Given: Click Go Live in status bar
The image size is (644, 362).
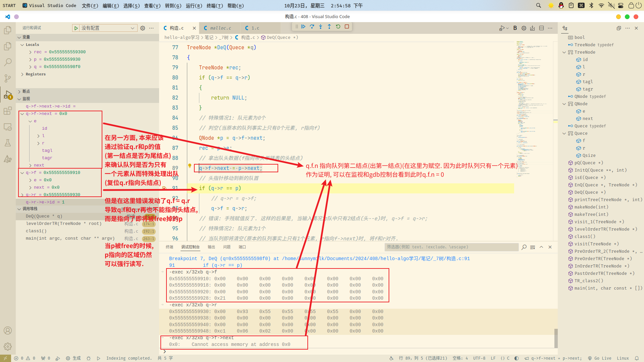Looking at the screenshot, I should [x=600, y=358].
